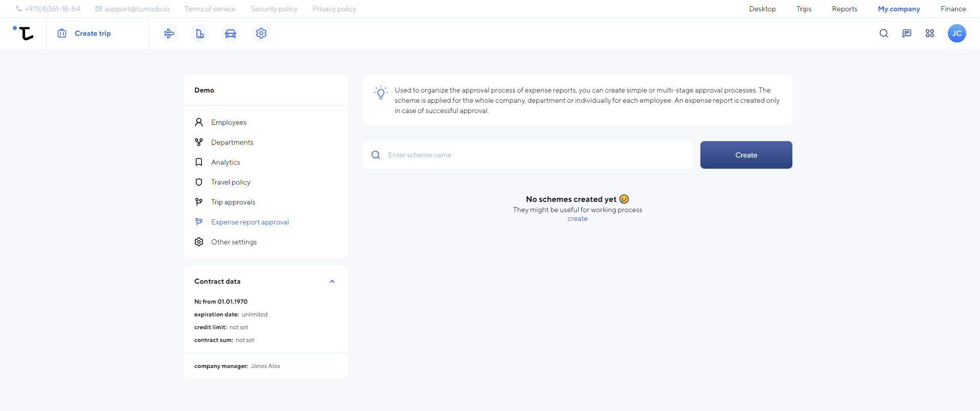
Task: Click the apps grid icon
Action: [x=929, y=33]
